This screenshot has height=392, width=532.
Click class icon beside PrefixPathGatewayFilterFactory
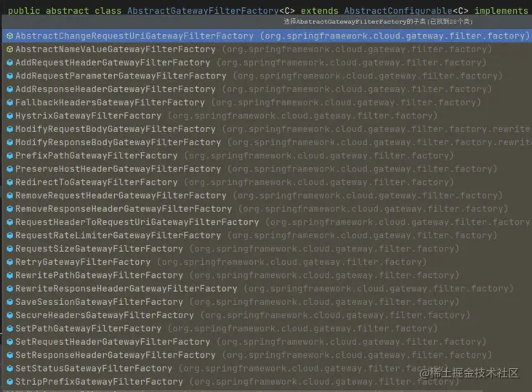10,155
